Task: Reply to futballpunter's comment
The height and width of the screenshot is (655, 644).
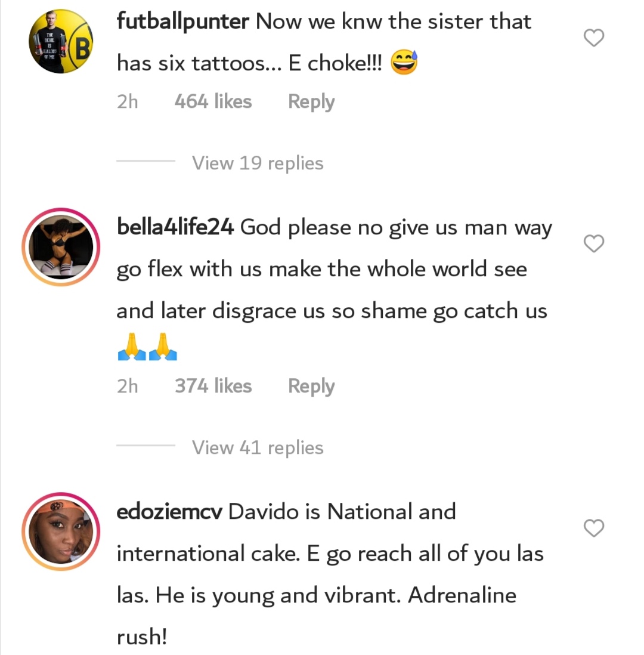Action: tap(311, 101)
